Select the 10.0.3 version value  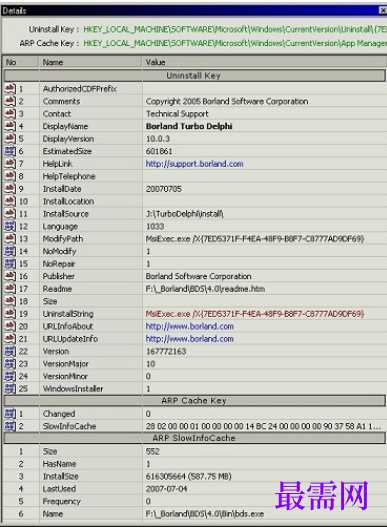(x=158, y=139)
